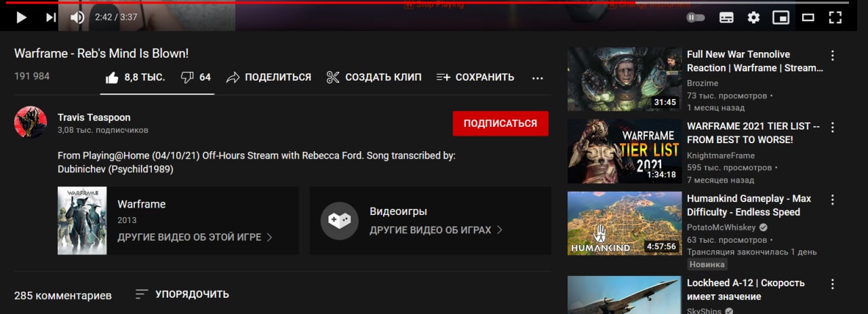Click the Humankind Gameplay - Max Difficulty title
The width and height of the screenshot is (868, 314).
click(749, 205)
